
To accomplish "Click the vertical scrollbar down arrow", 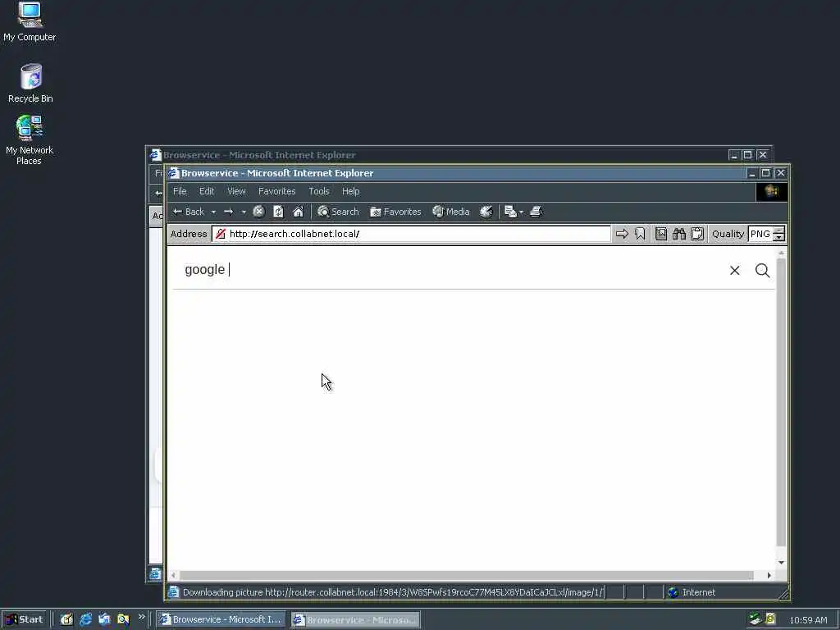I will (781, 563).
